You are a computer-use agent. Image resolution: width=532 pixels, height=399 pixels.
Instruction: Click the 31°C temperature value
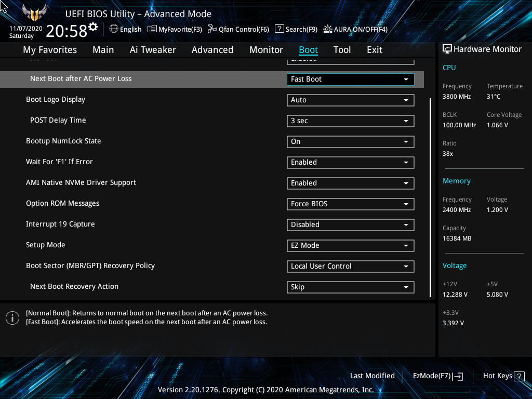[x=494, y=97]
